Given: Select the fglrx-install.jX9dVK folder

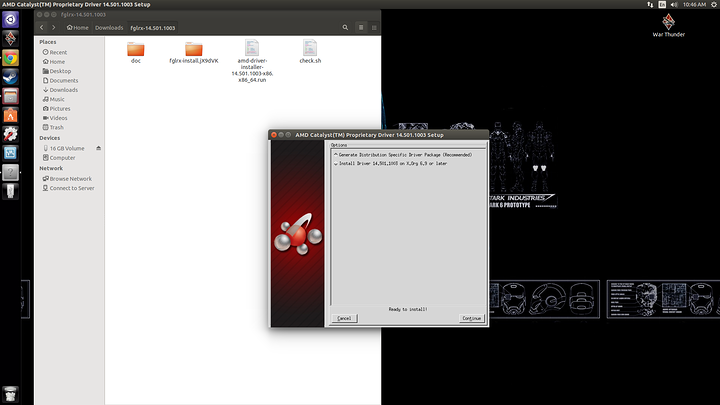Looking at the screenshot, I should [x=194, y=52].
